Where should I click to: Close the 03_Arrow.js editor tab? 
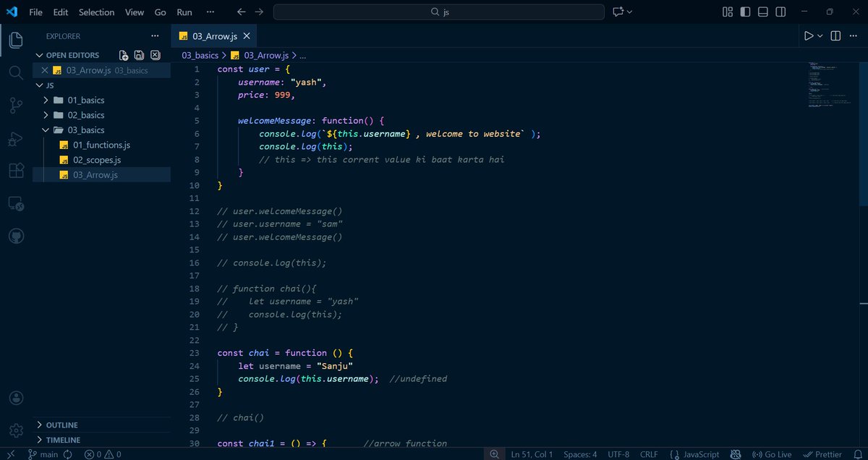click(247, 36)
